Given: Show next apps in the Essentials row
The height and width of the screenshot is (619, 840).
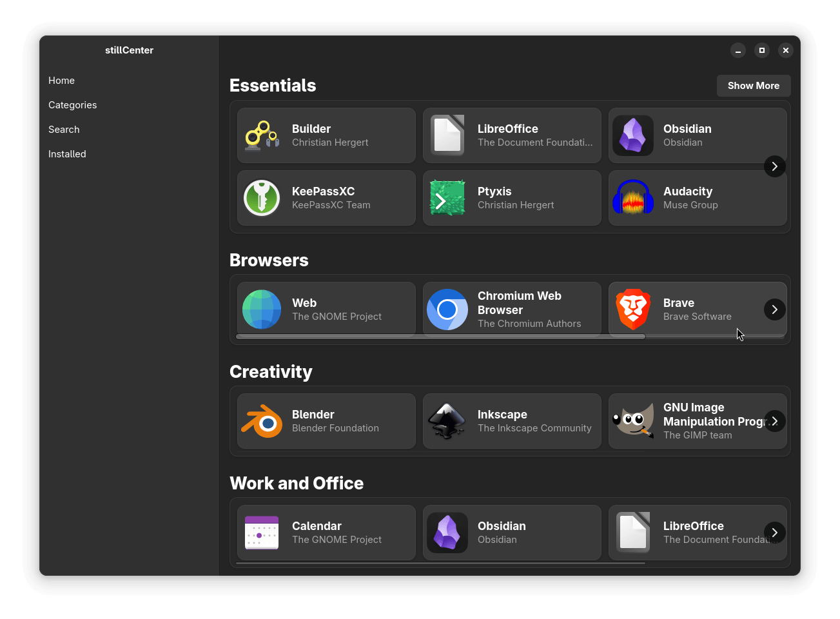Looking at the screenshot, I should [775, 166].
